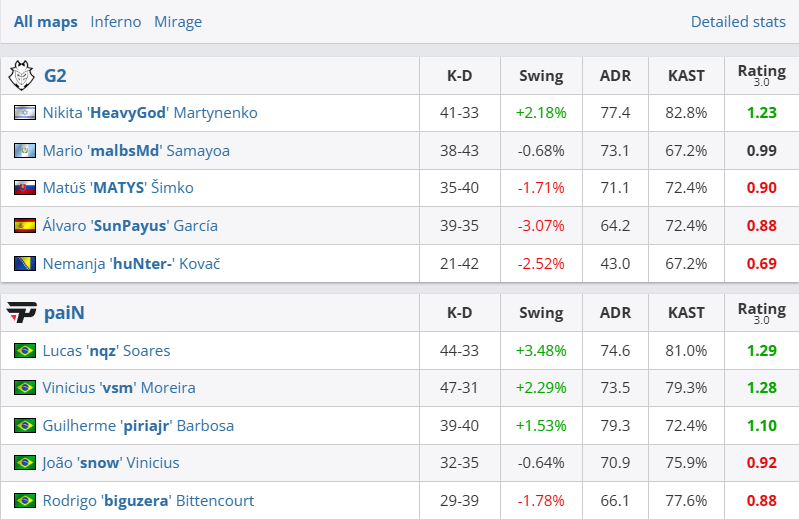Switch to the Mirage map tab
The width and height of the screenshot is (799, 519).
tap(178, 22)
